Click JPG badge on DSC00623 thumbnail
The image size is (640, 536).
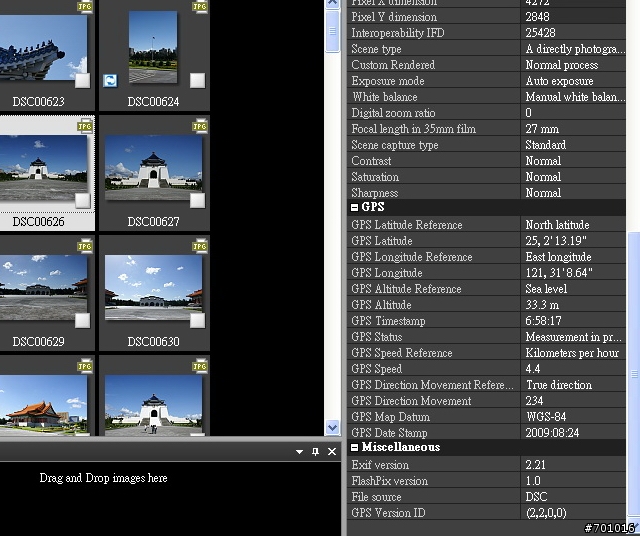[x=84, y=7]
